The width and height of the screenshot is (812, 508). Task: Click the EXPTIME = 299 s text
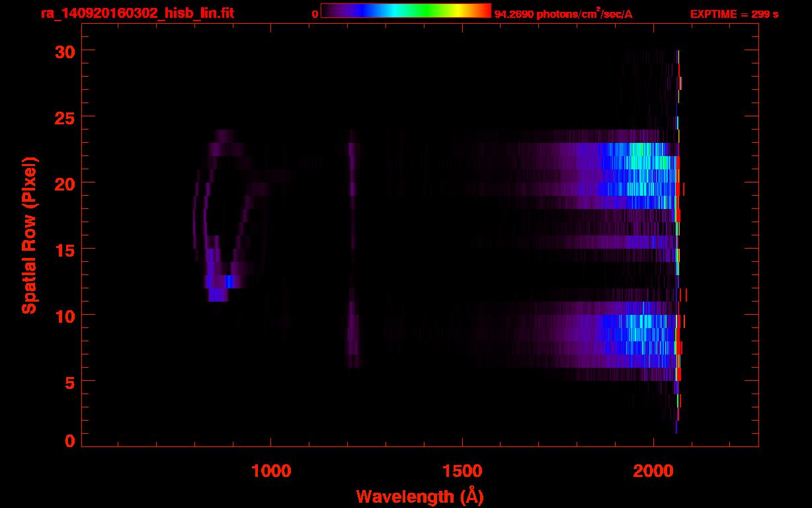click(734, 14)
